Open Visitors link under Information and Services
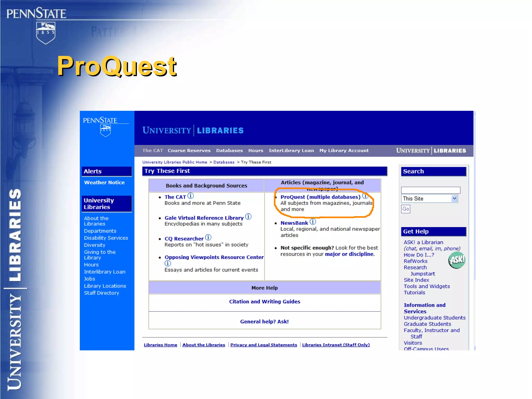Screen dimensions: 532x399 (413, 343)
